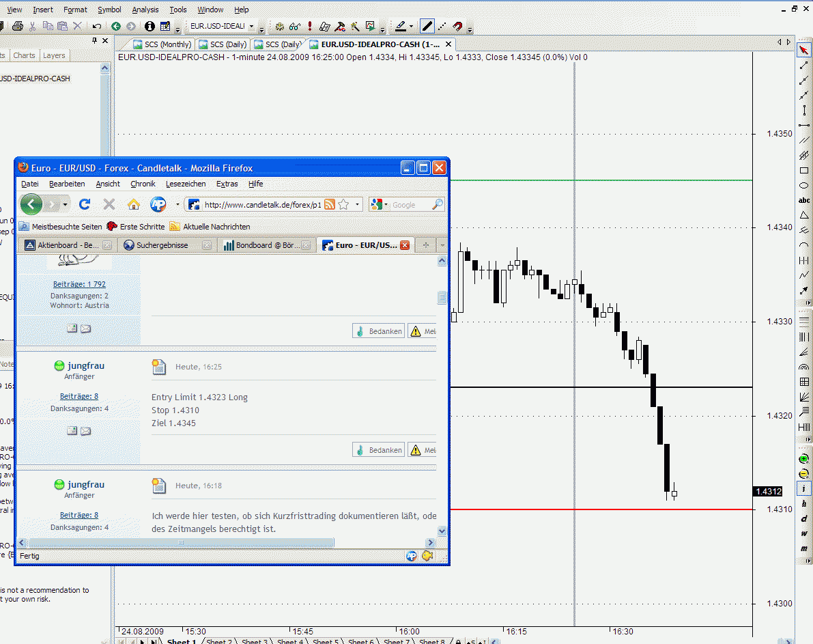Open Firefox back-history dropdown arrow

(x=65, y=204)
